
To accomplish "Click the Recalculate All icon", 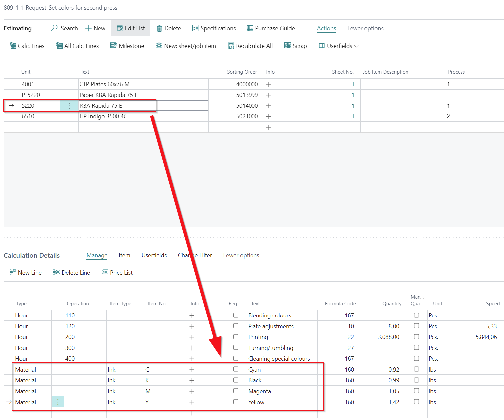I will point(231,45).
